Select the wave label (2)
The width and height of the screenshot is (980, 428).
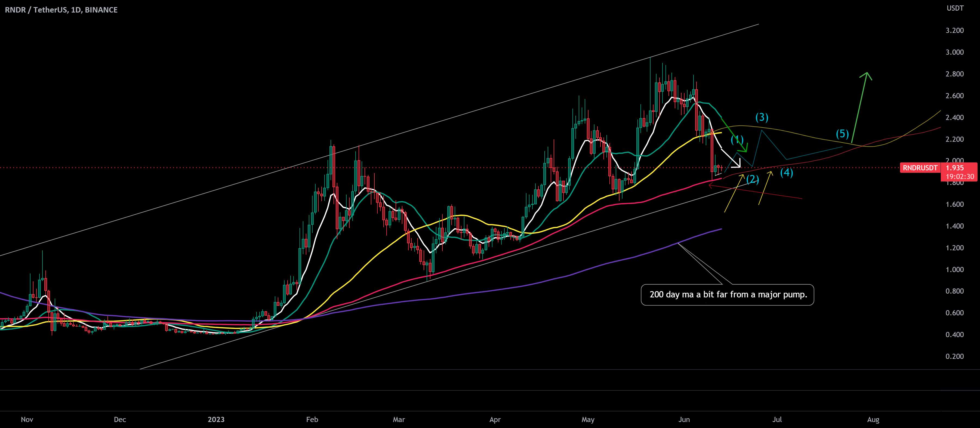tap(753, 179)
